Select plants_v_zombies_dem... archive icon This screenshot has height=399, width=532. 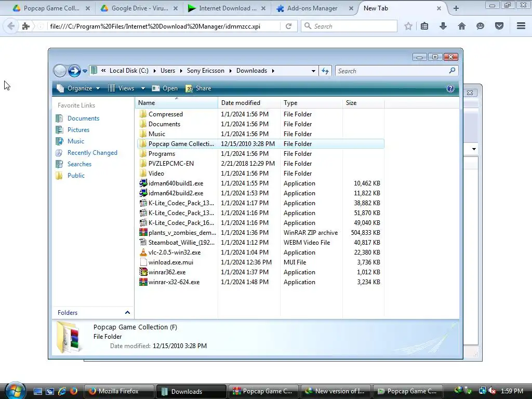(x=143, y=233)
